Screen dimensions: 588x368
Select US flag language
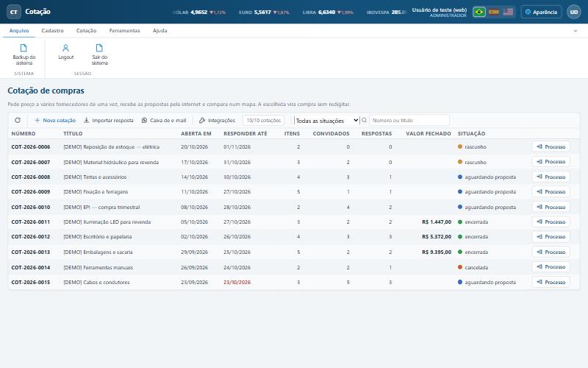click(508, 12)
